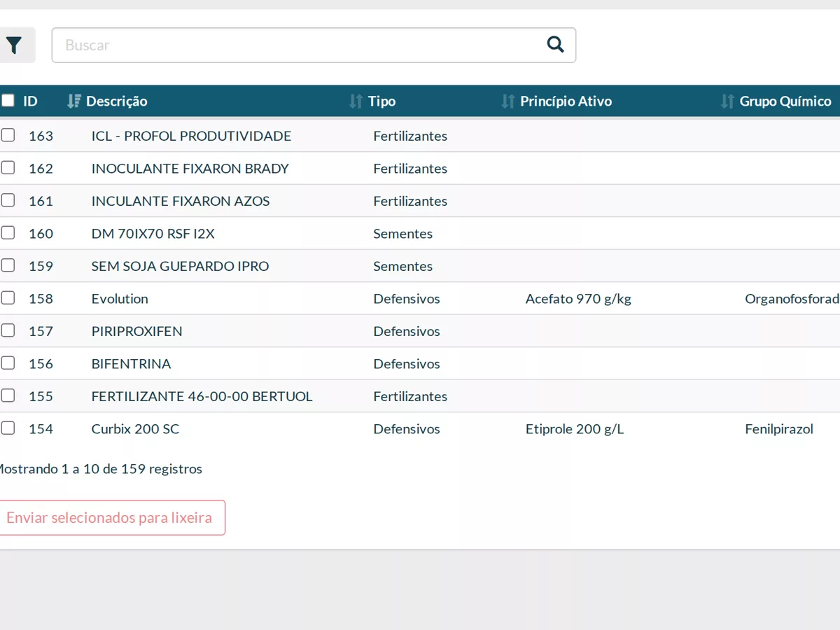Sort by Tipo column arrows icon
This screenshot has height=630, width=840.
(x=356, y=101)
